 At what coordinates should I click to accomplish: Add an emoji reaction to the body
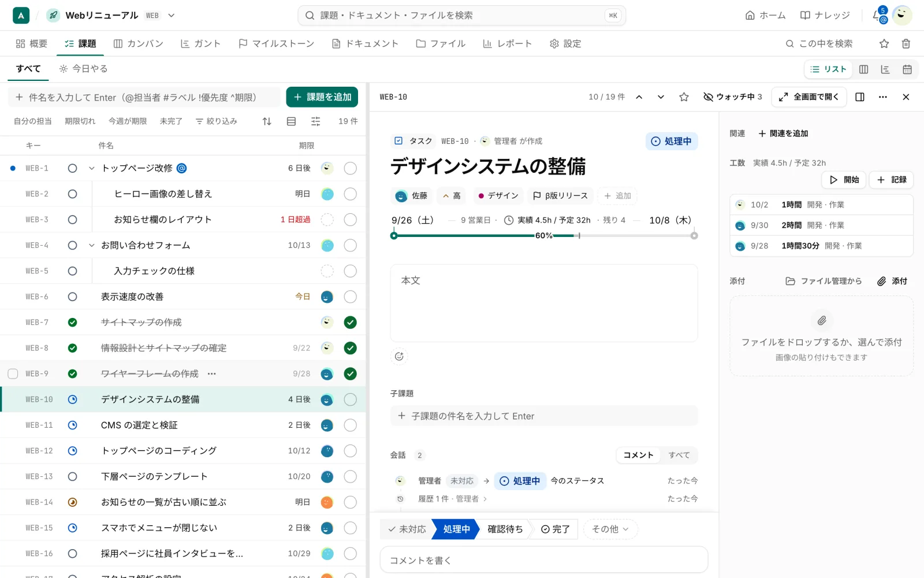tap(399, 357)
